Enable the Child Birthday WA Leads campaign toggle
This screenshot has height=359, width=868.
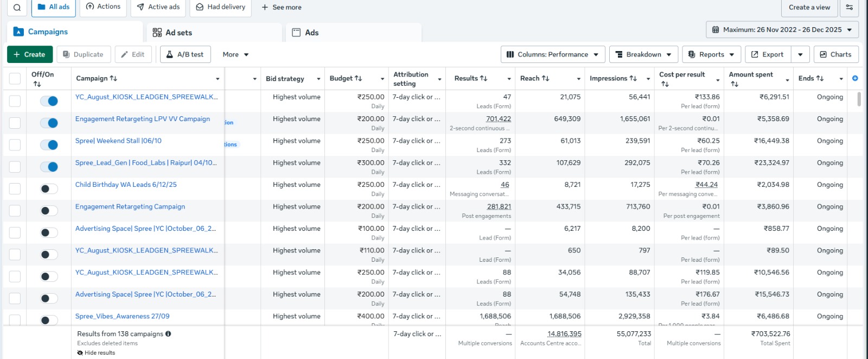coord(49,189)
